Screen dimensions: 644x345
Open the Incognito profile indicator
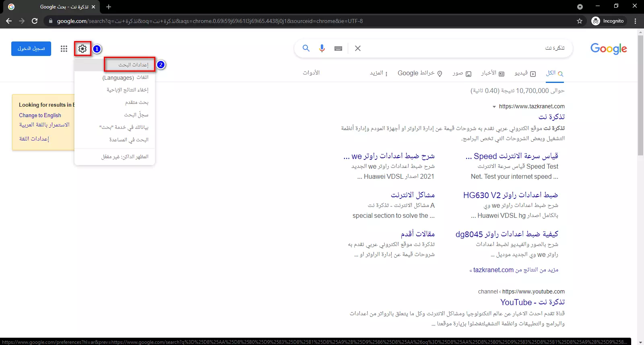click(x=608, y=21)
